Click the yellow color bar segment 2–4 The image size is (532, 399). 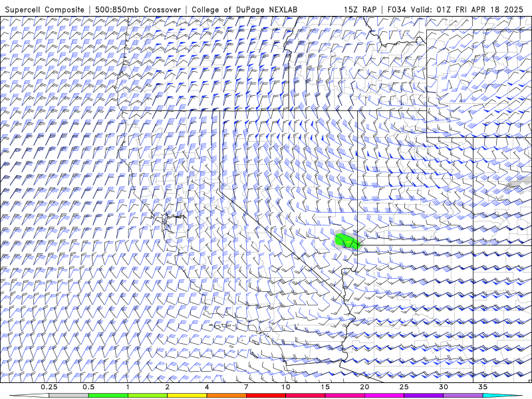click(x=187, y=396)
